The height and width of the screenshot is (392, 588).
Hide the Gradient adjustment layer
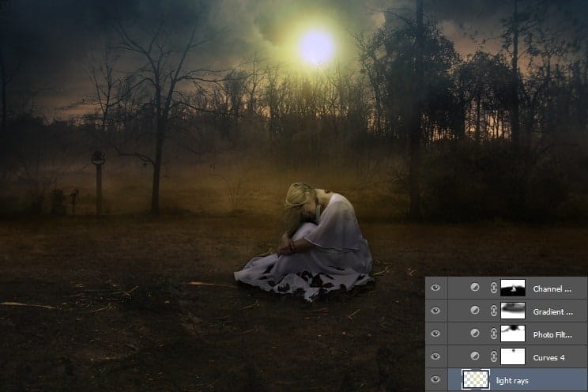435,311
